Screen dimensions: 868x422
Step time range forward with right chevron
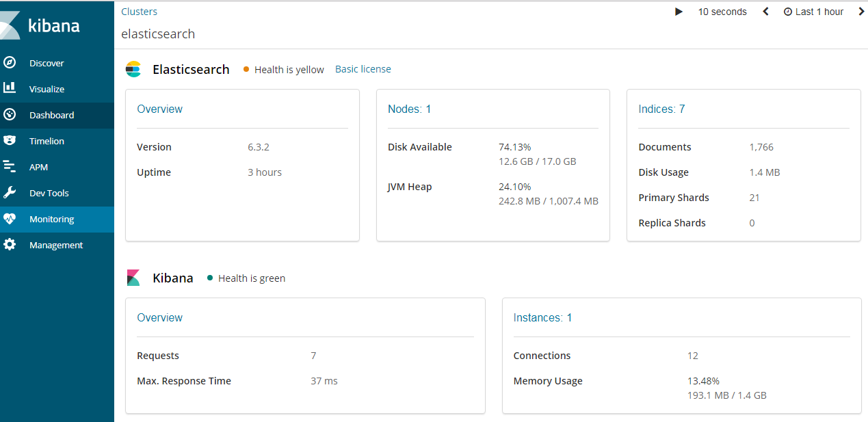pyautogui.click(x=860, y=12)
